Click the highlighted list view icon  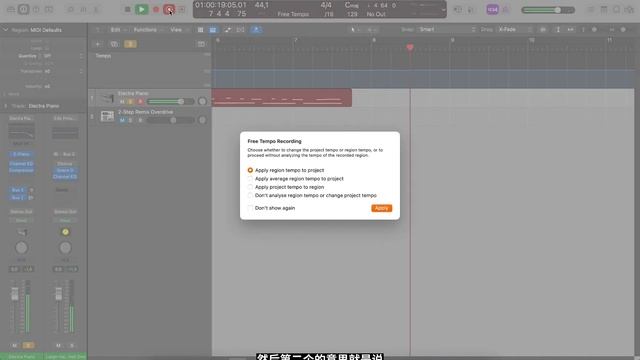coord(213,30)
